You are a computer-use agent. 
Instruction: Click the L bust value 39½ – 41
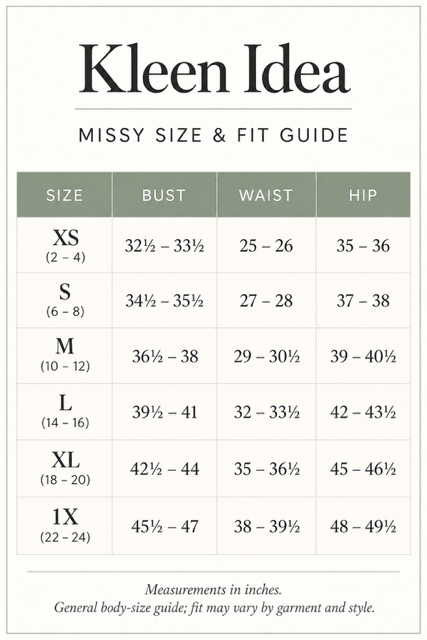(165, 412)
